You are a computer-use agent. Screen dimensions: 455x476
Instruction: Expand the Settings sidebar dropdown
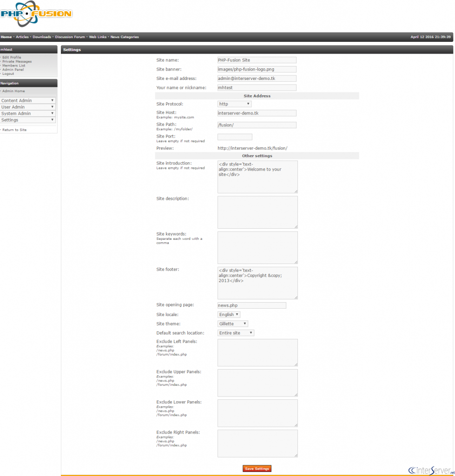coord(27,120)
